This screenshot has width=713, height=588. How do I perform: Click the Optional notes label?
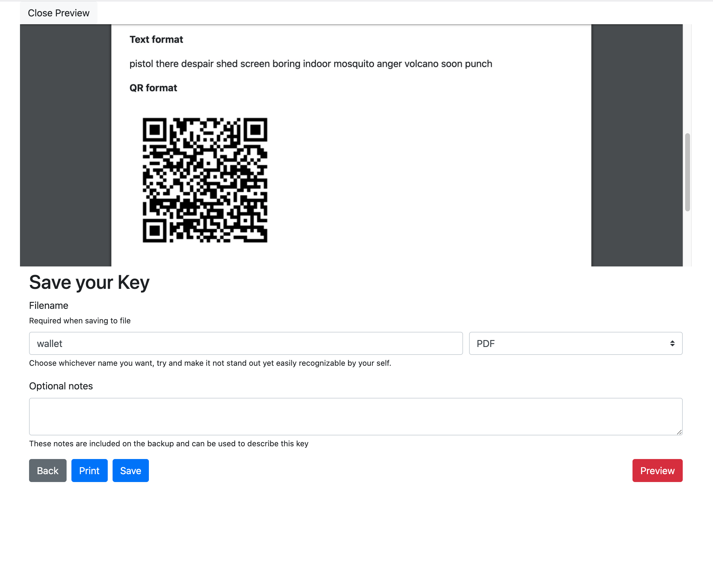[x=61, y=386]
